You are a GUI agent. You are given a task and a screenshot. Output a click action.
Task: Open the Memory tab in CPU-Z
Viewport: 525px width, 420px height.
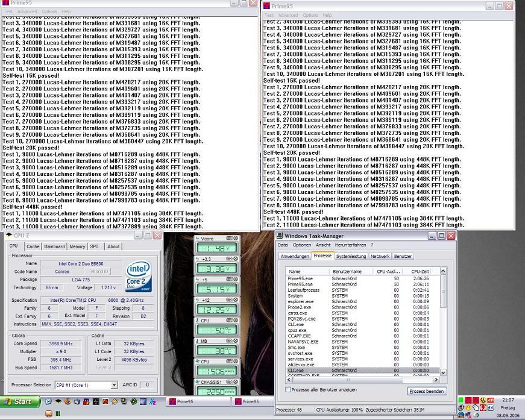click(77, 246)
